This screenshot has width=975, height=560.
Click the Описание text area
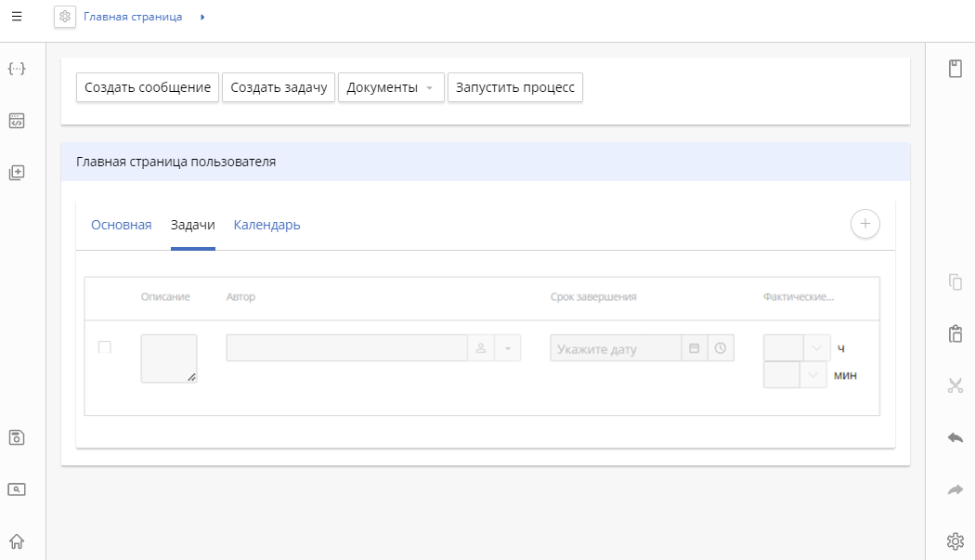169,358
